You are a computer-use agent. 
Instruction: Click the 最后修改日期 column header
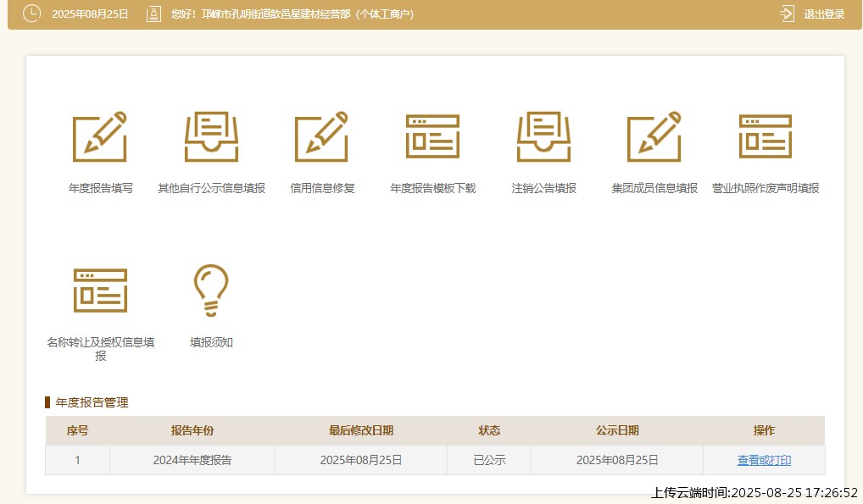click(361, 430)
